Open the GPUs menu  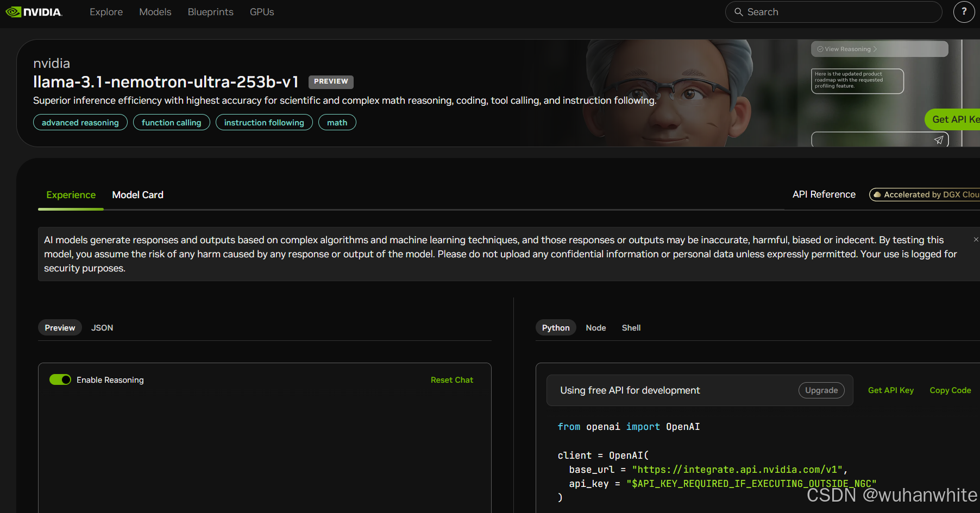click(262, 12)
